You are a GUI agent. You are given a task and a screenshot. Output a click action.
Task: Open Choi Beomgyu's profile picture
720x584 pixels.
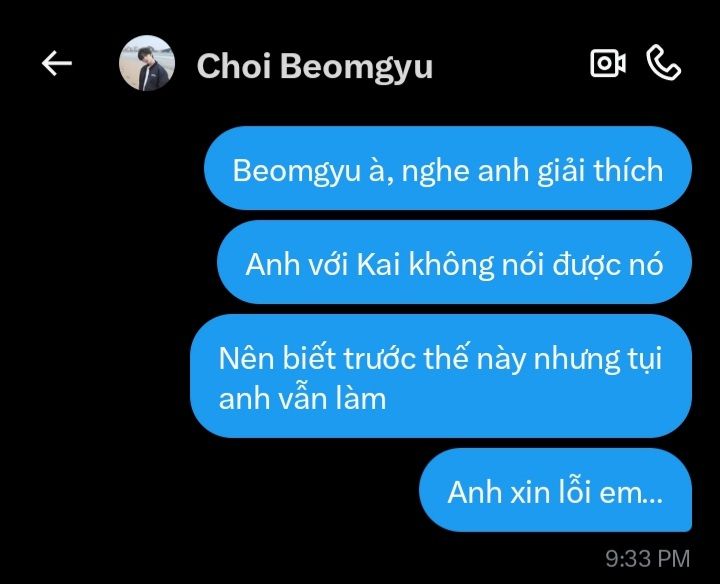tap(147, 63)
